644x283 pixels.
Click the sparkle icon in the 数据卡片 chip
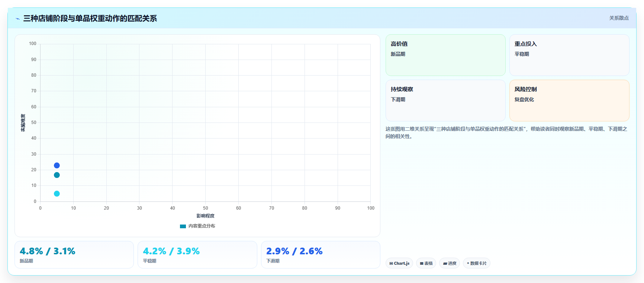(468, 263)
